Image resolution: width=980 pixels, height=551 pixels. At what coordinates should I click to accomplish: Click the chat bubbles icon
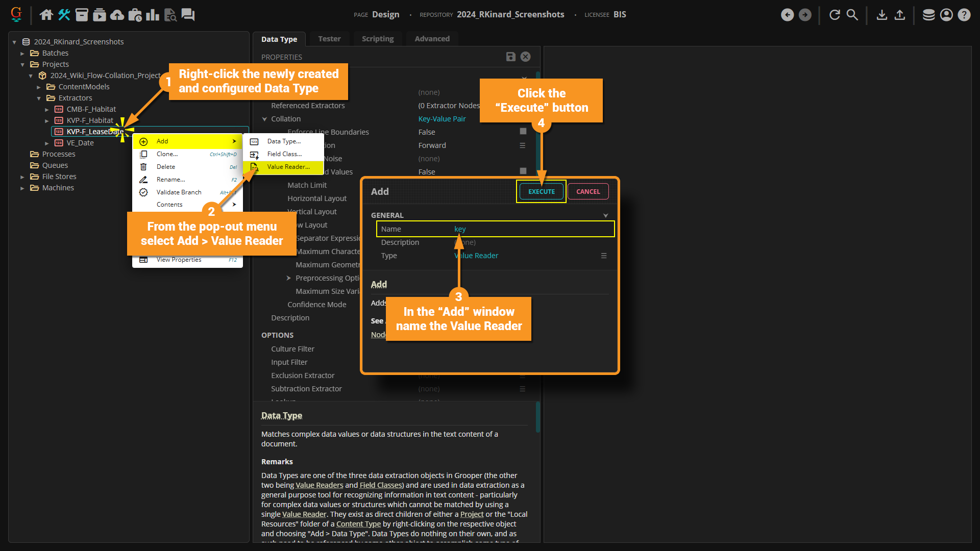coord(188,15)
